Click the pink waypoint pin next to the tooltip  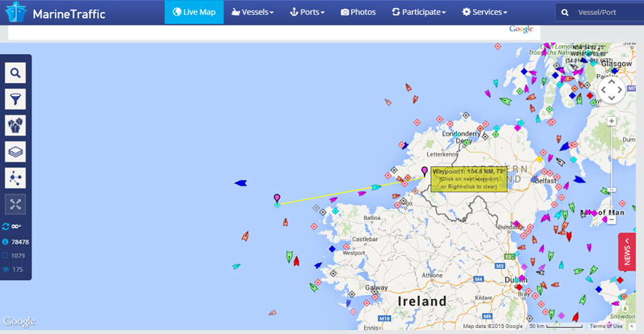pyautogui.click(x=425, y=171)
